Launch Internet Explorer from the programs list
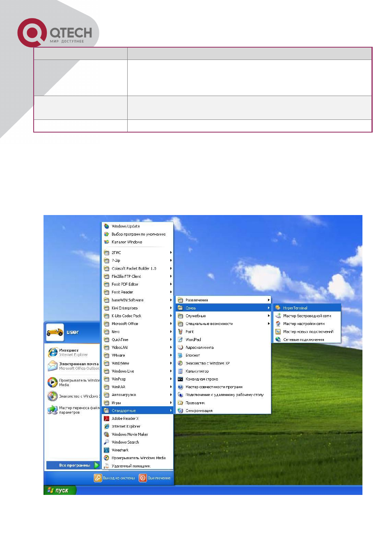The height and width of the screenshot is (554, 392). (x=138, y=426)
